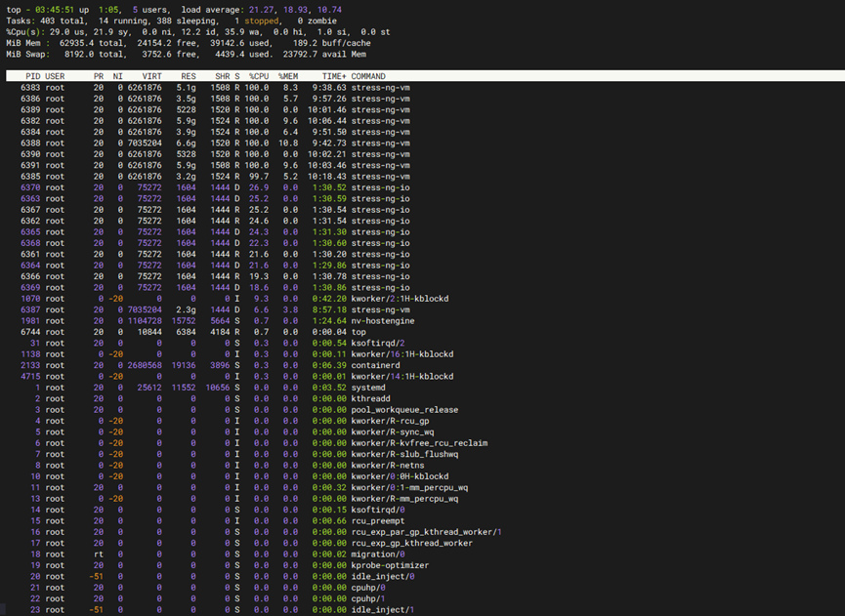The width and height of the screenshot is (845, 616).
Task: Click the rcu_preempt command
Action: coord(378,520)
